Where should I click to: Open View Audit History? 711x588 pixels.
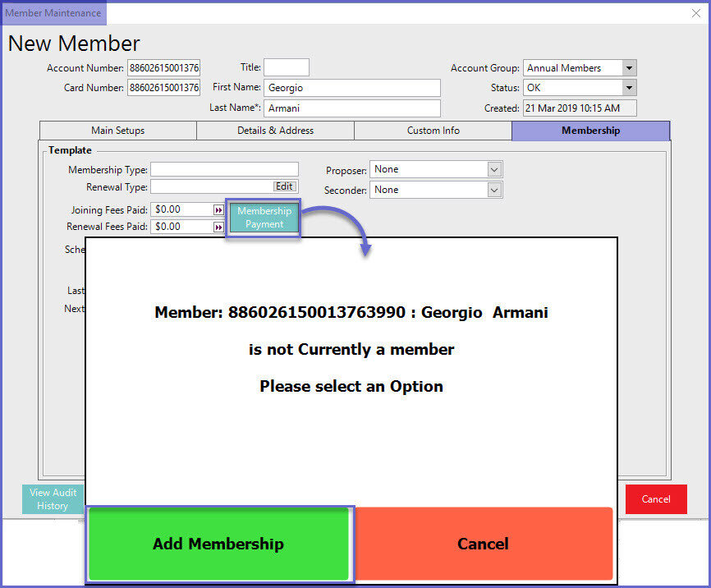tap(53, 499)
